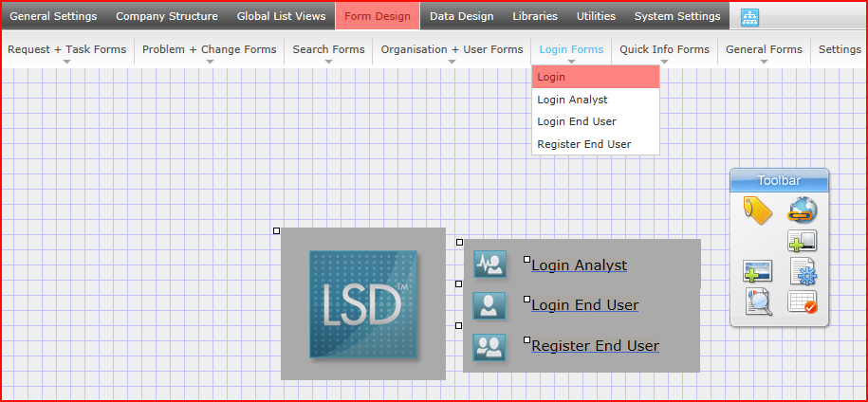This screenshot has width=868, height=402.
Task: Choose Login in Login Forms menu
Action: (x=596, y=77)
